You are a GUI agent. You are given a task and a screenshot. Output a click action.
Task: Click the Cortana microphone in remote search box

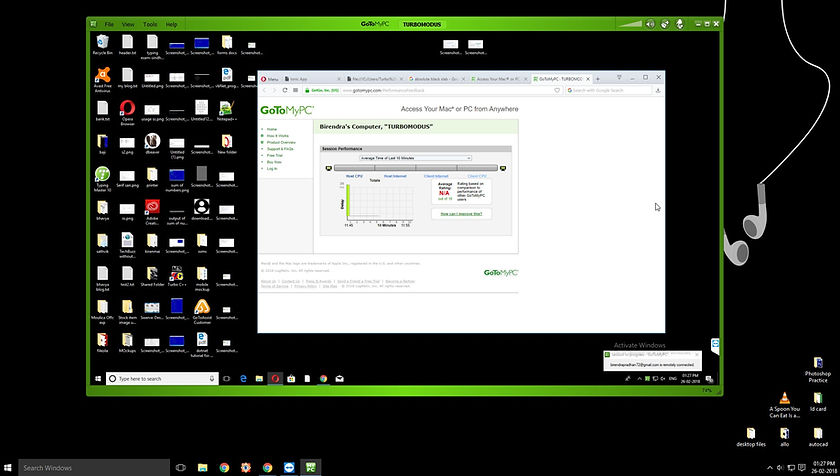212,379
